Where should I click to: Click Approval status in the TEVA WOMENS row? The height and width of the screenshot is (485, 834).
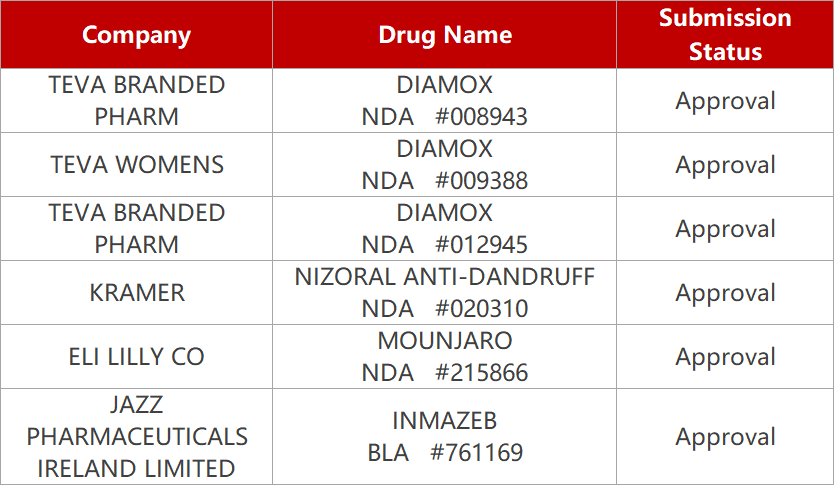coord(725,165)
